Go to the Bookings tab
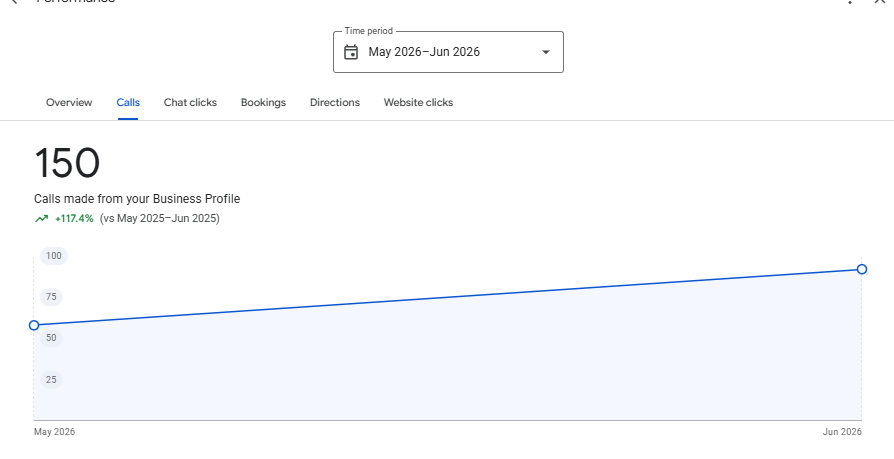The image size is (894, 459). click(x=263, y=103)
